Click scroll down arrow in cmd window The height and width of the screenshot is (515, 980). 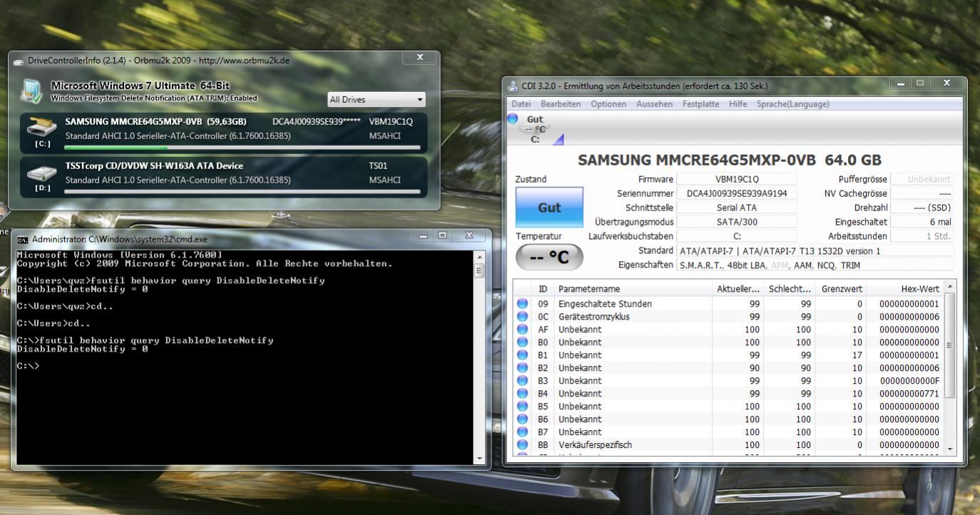click(x=479, y=459)
